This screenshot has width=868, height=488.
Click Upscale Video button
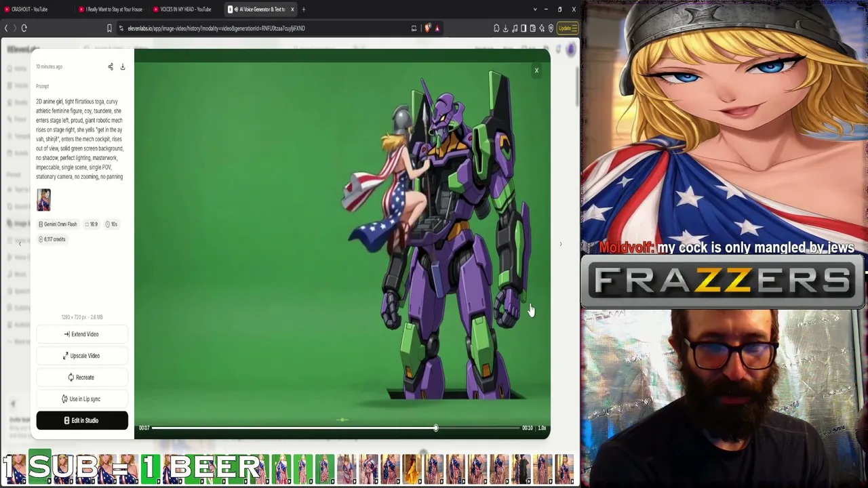click(x=82, y=356)
